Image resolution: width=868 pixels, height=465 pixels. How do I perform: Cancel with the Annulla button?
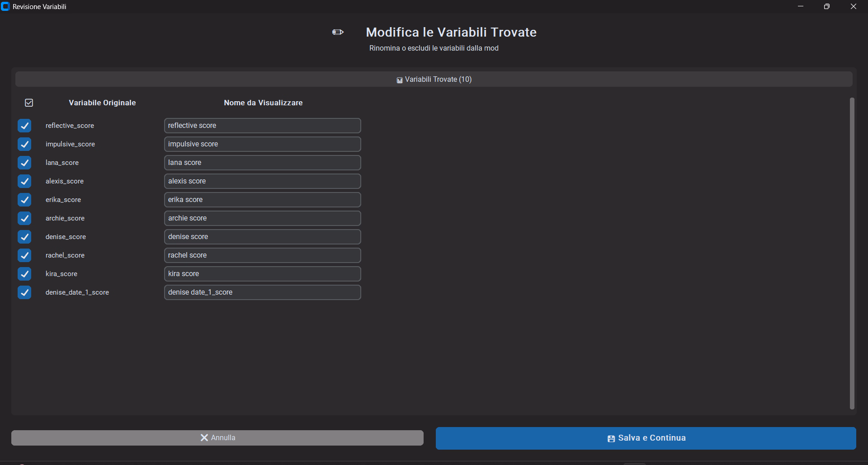(x=217, y=437)
